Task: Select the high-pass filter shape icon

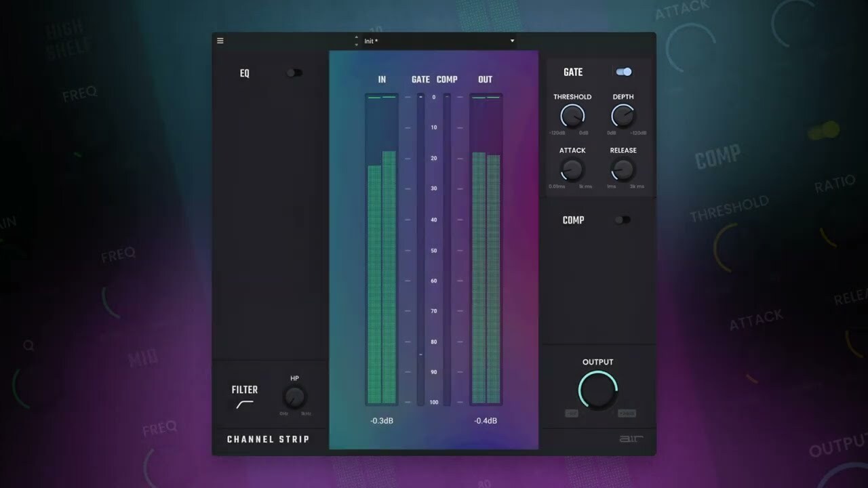Action: click(245, 405)
